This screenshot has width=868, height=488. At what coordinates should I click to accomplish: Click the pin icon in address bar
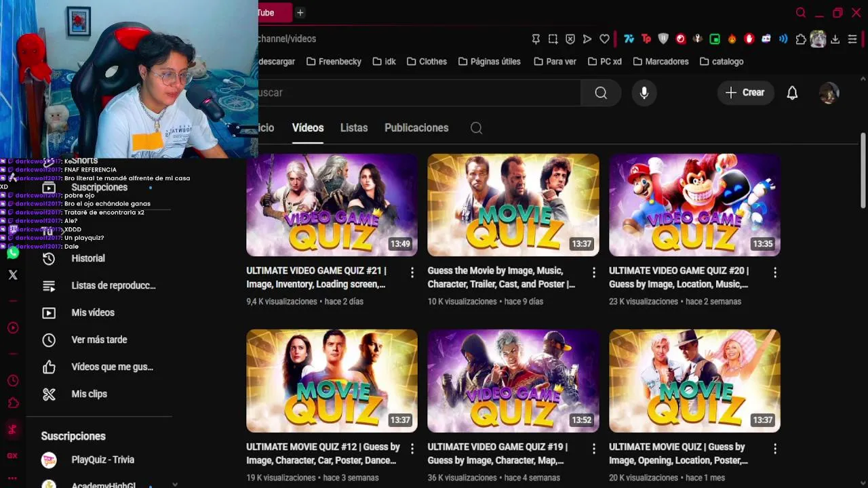coord(536,39)
